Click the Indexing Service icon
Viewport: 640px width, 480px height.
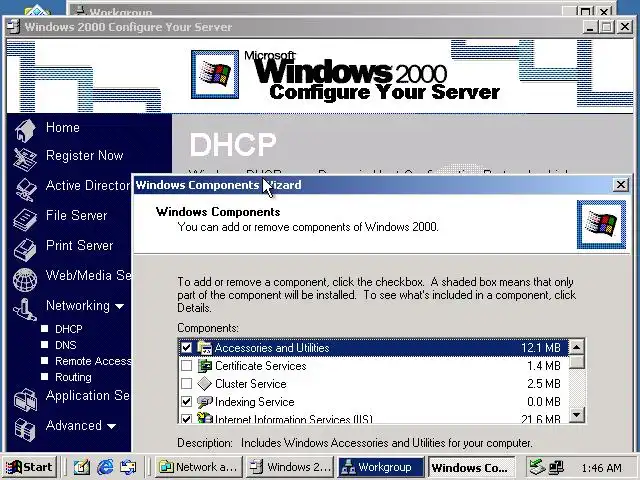click(x=204, y=402)
